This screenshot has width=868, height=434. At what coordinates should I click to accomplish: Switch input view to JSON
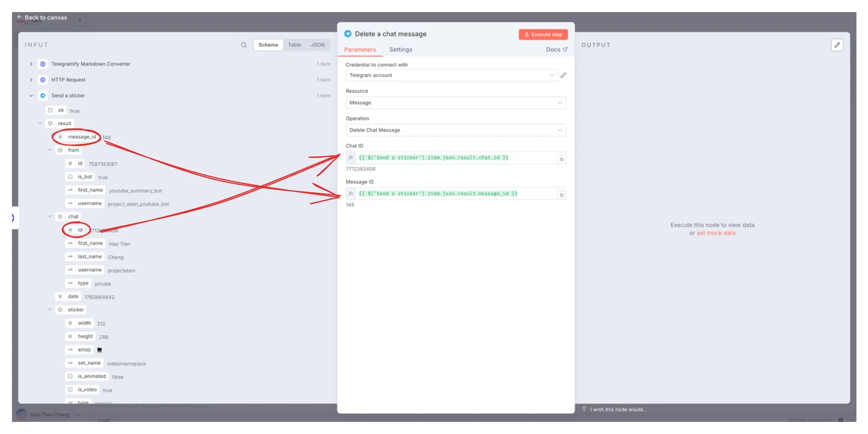[x=317, y=45]
